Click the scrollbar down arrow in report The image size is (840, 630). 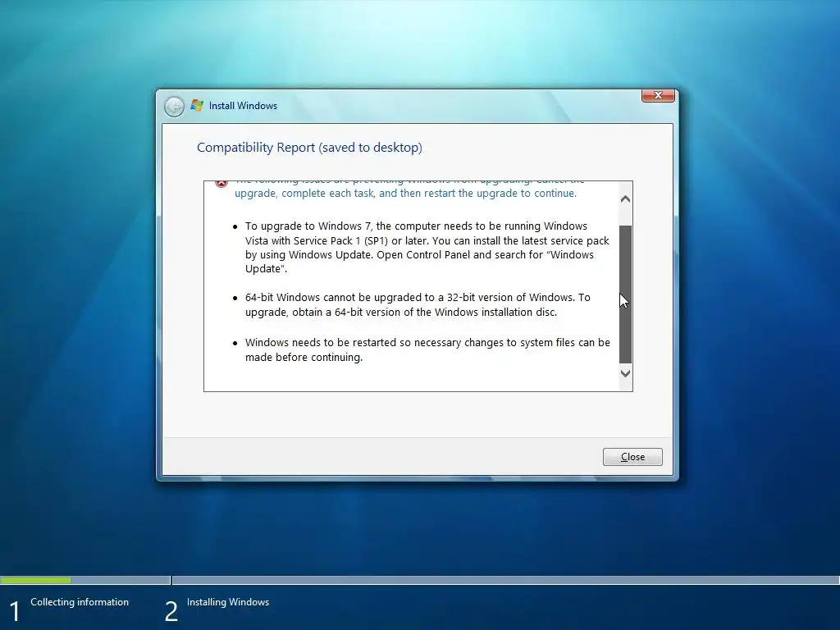[625, 373]
